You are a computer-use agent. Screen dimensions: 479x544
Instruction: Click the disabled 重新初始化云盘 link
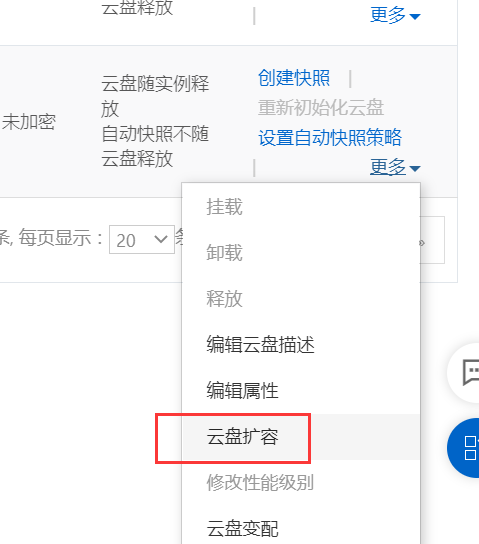321,108
